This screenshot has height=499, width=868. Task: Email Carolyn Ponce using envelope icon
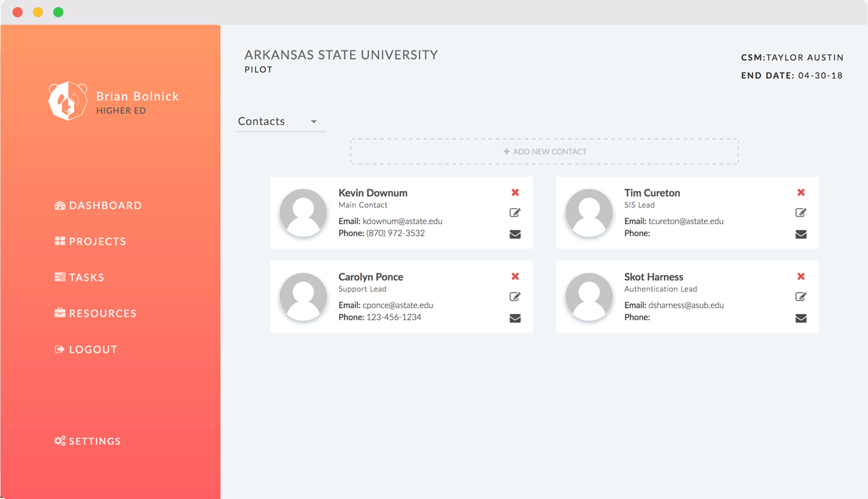pyautogui.click(x=515, y=318)
